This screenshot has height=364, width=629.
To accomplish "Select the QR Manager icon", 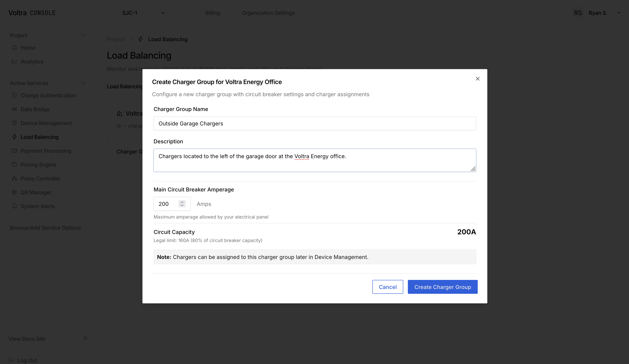I will coord(14,192).
